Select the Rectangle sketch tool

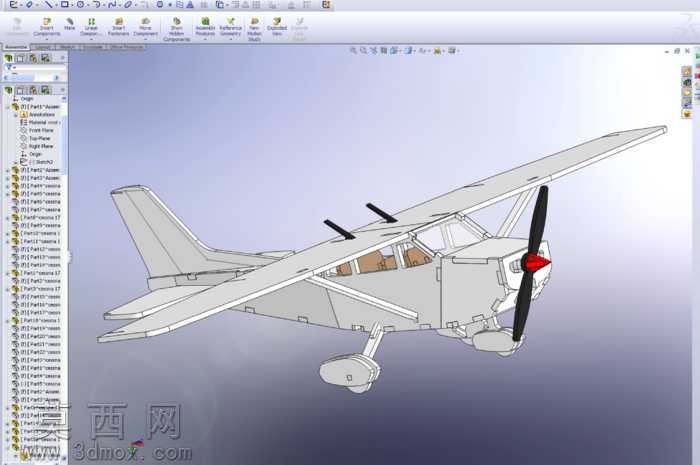pos(64,5)
